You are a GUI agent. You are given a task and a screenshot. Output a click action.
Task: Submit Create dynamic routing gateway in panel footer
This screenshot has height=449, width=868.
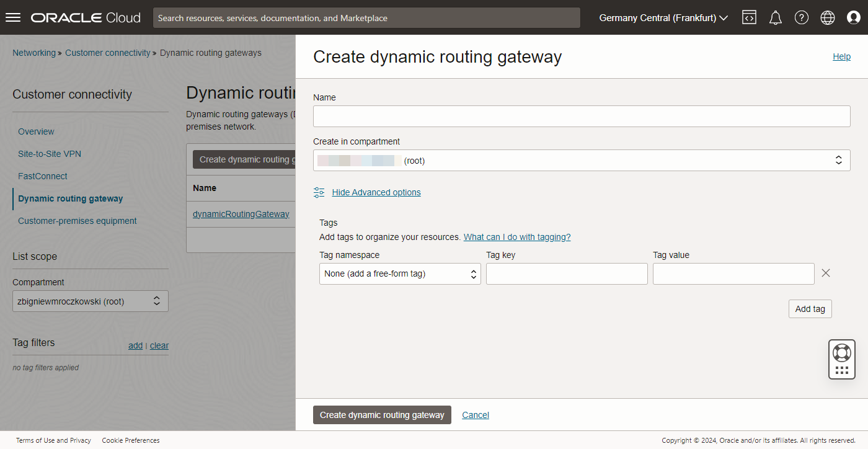(382, 415)
